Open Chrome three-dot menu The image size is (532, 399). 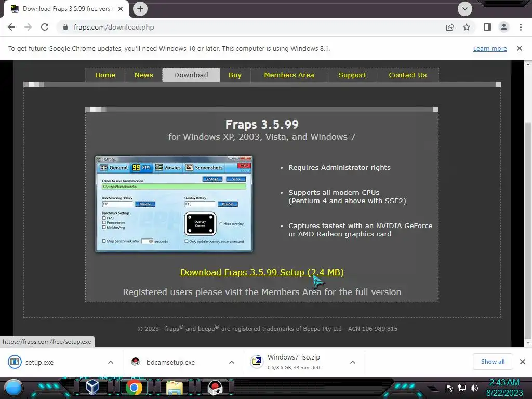tap(521, 27)
